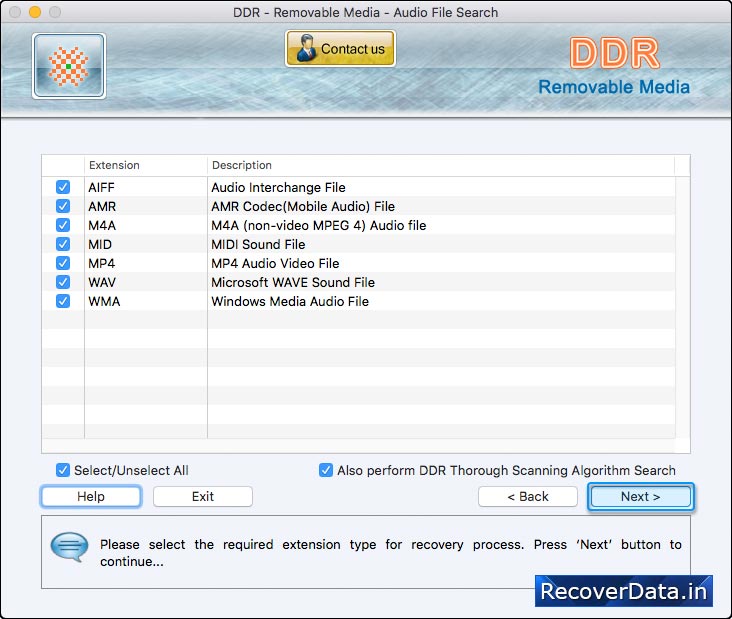This screenshot has width=732, height=619.
Task: Go to previous step with Back
Action: tap(528, 496)
